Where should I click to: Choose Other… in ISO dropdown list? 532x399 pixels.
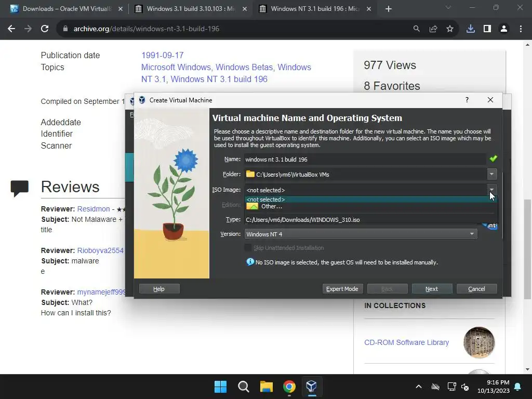370,206
